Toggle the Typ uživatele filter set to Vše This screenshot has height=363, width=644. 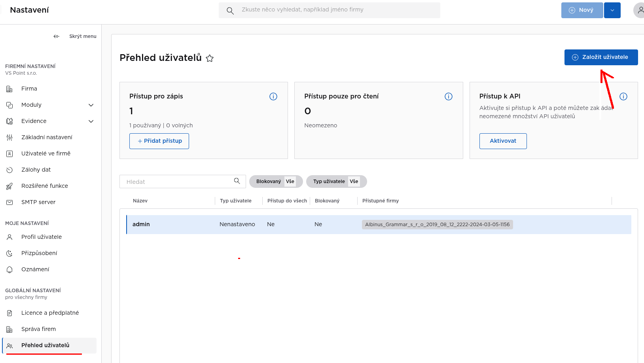(337, 181)
